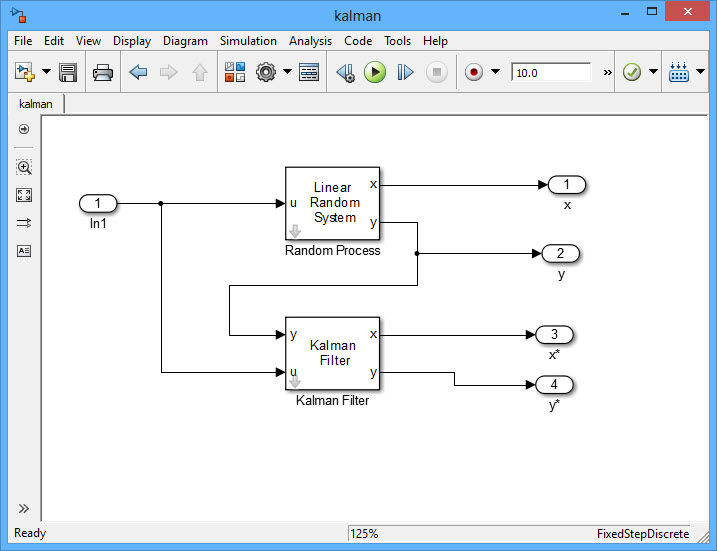Click the Save model icon

tap(68, 72)
